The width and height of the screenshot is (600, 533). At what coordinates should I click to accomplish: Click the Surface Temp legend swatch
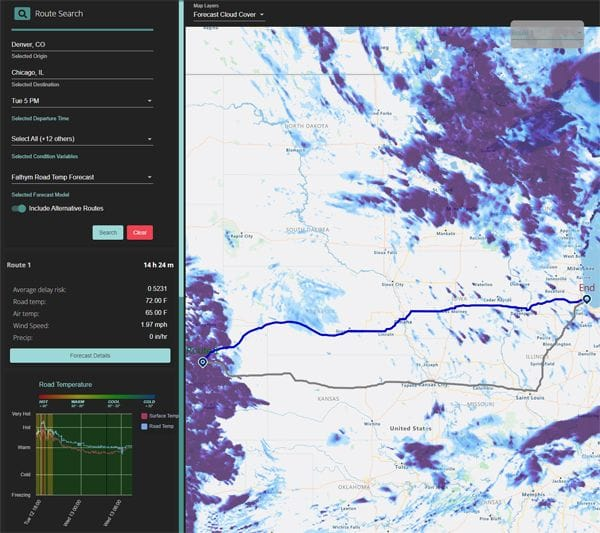pyautogui.click(x=144, y=415)
